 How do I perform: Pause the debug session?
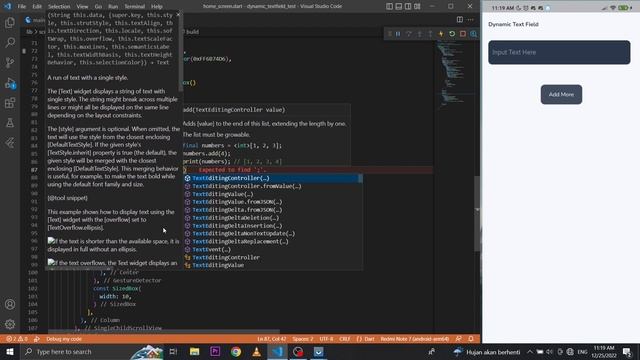point(398,34)
